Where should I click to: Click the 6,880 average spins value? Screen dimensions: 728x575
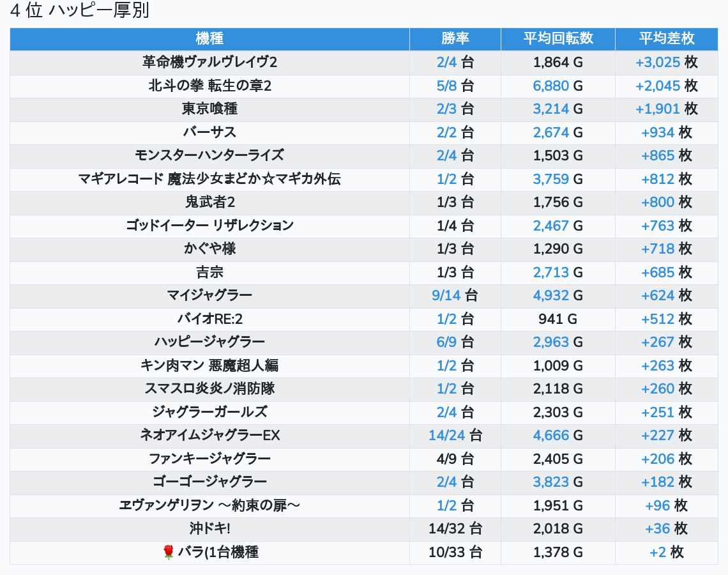(550, 86)
